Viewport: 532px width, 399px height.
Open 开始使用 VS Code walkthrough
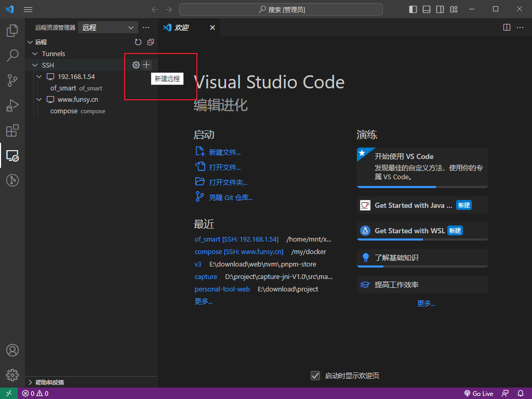point(422,168)
